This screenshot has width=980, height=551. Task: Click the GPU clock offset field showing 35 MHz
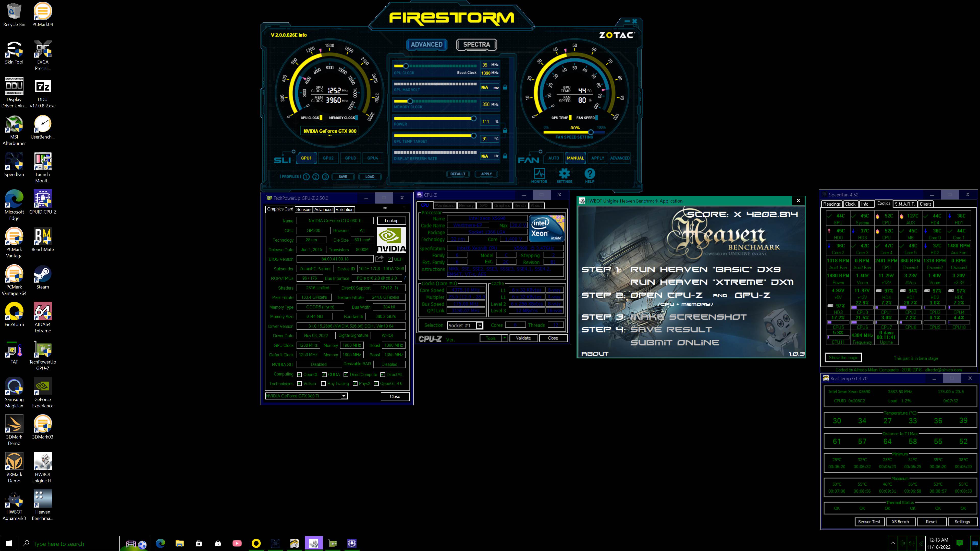click(490, 65)
